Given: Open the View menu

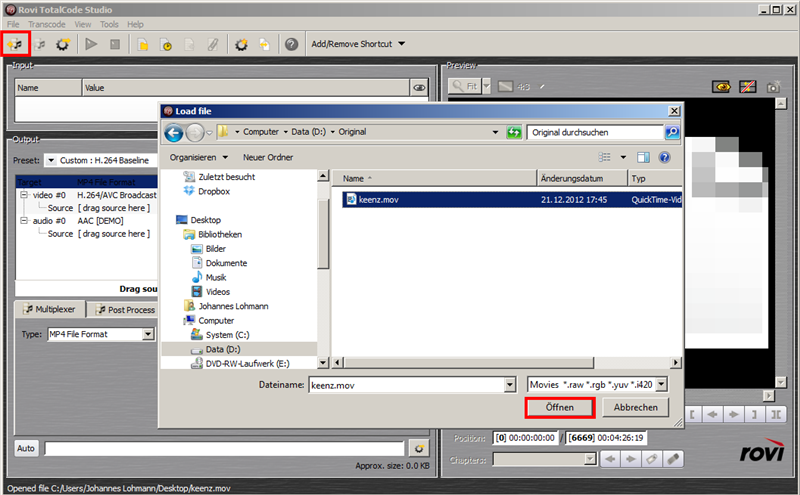Looking at the screenshot, I should tap(83, 24).
